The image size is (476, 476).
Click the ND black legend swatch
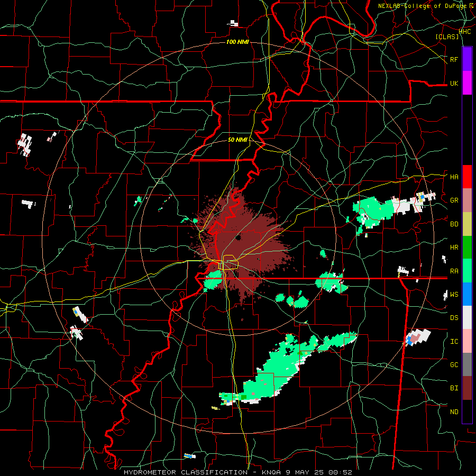tap(467, 411)
